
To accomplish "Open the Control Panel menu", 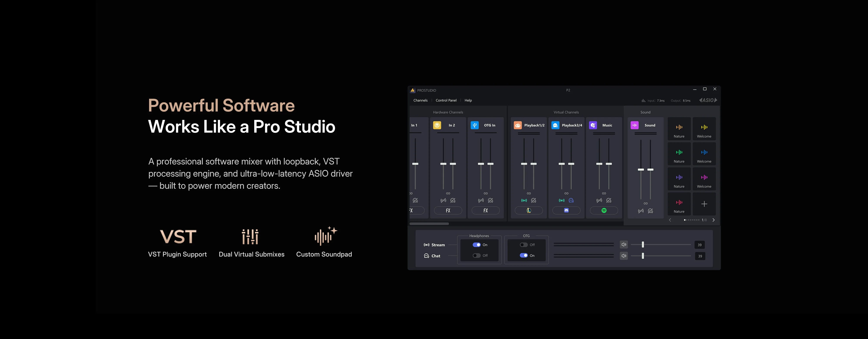I will click(446, 100).
